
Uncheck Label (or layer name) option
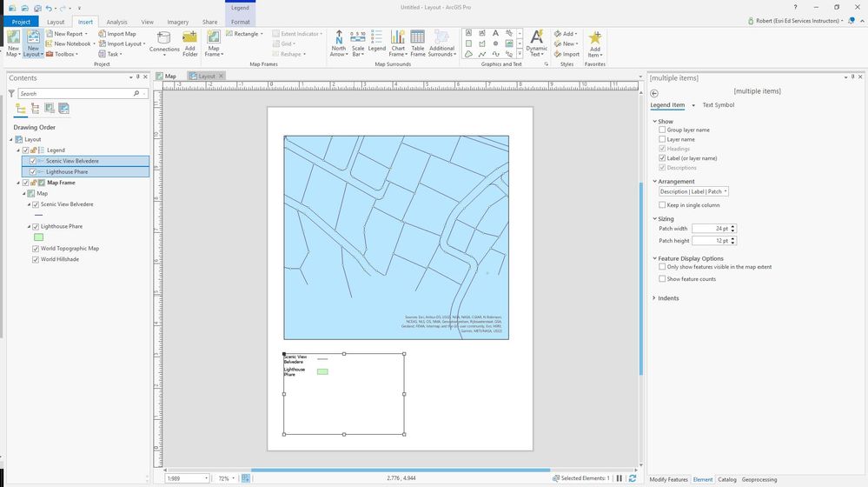(662, 158)
